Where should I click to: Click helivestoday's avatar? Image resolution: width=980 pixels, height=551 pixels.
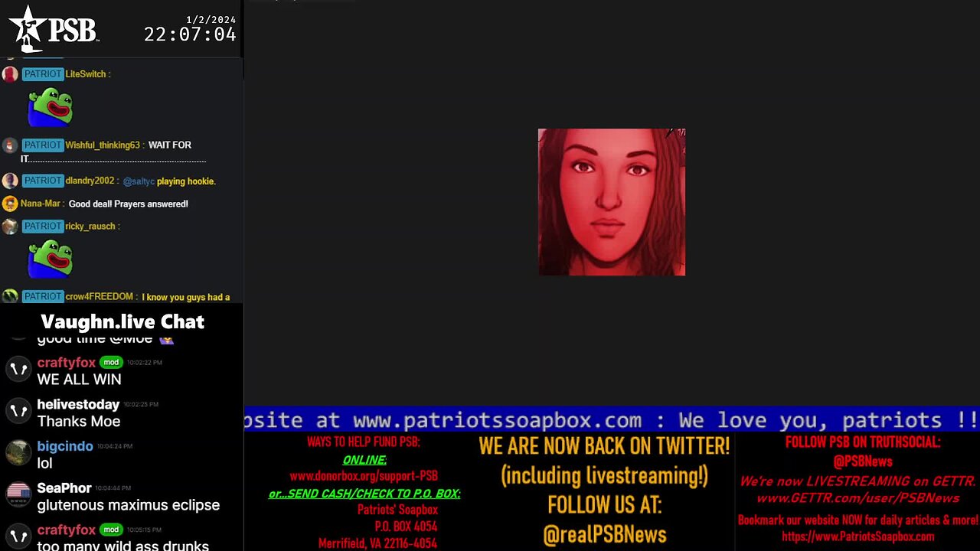click(x=18, y=412)
